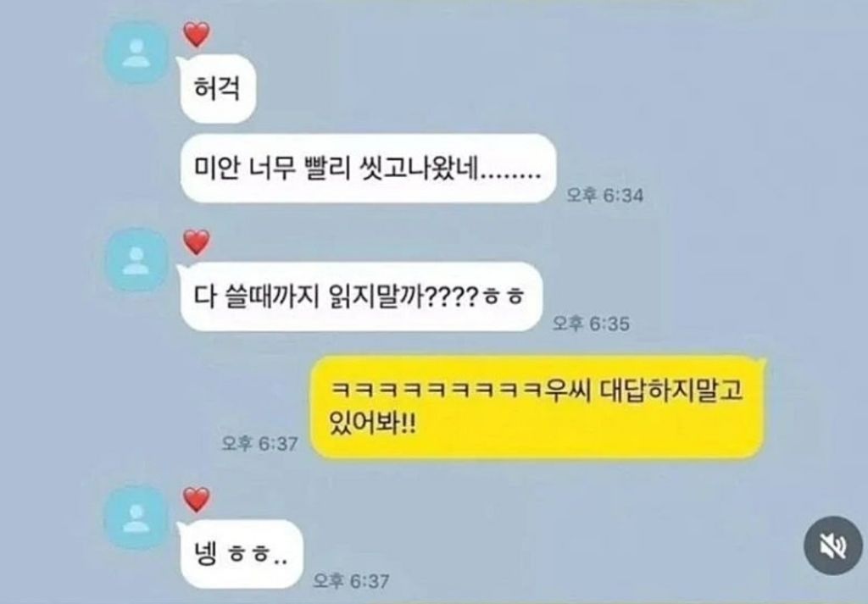The width and height of the screenshot is (868, 604).
Task: Click the heart name above the 허걱 bubble
Action: 197,35
